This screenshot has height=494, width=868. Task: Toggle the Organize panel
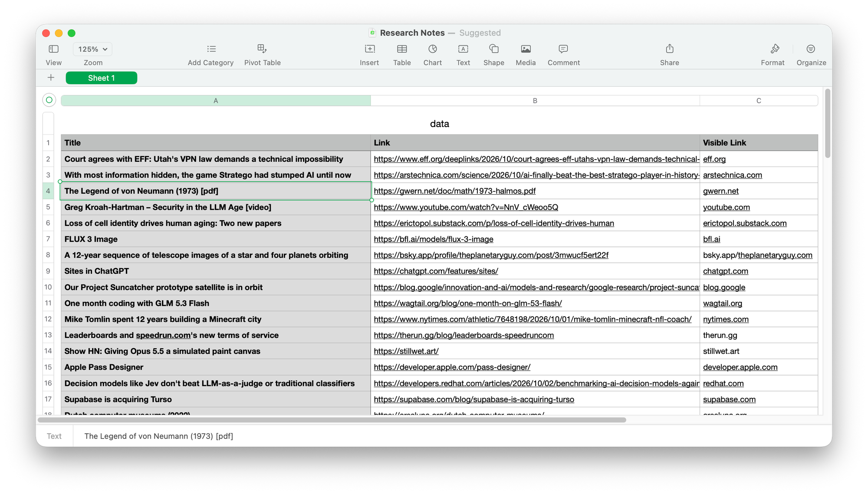click(x=811, y=49)
